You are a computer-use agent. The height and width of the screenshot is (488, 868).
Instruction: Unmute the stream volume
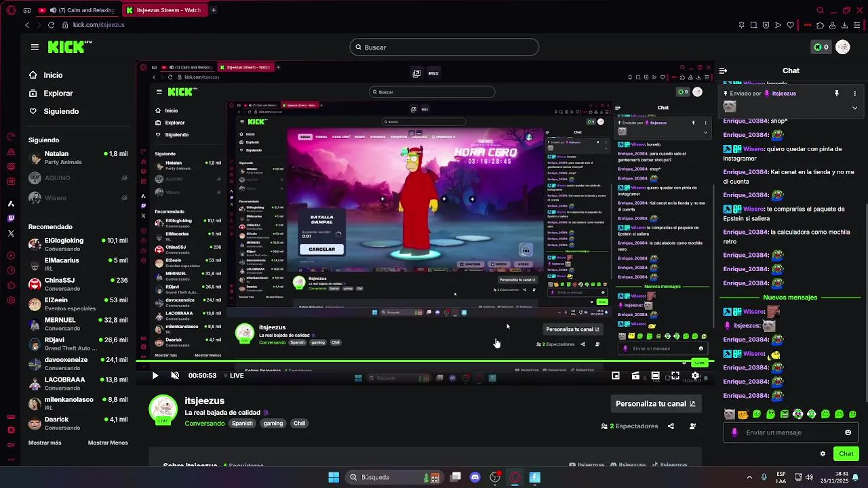[175, 375]
